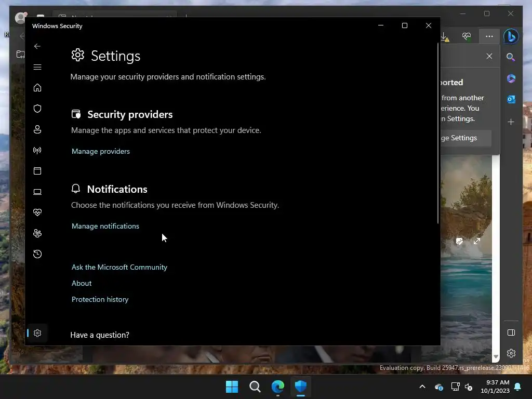Open the About link
This screenshot has height=399, width=532.
82,283
